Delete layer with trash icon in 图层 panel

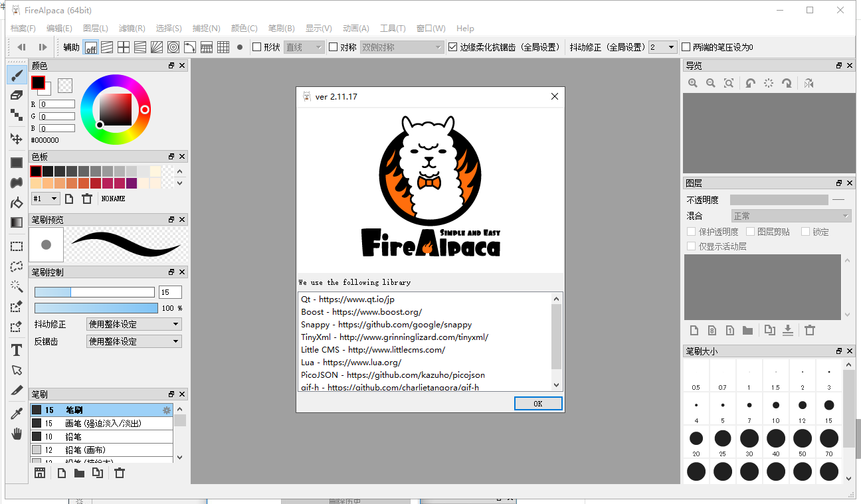coord(810,330)
